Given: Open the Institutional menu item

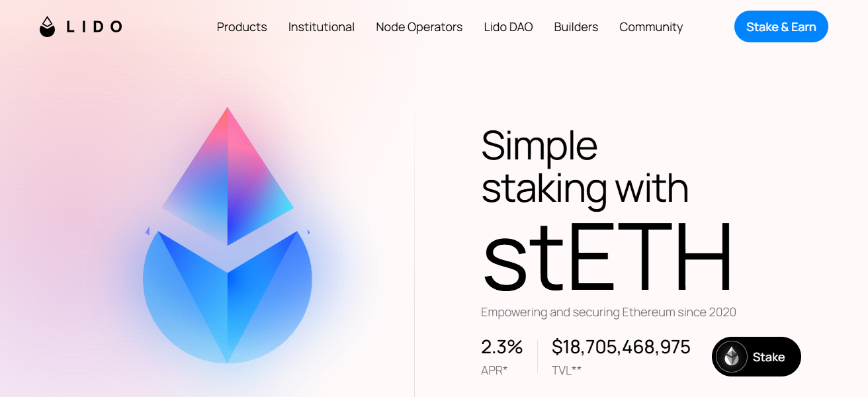Looking at the screenshot, I should tap(322, 27).
